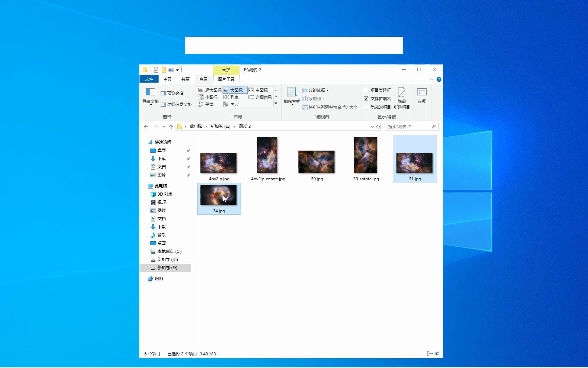Collapse the ribbon with the chevron
The image size is (588, 368).
click(431, 79)
